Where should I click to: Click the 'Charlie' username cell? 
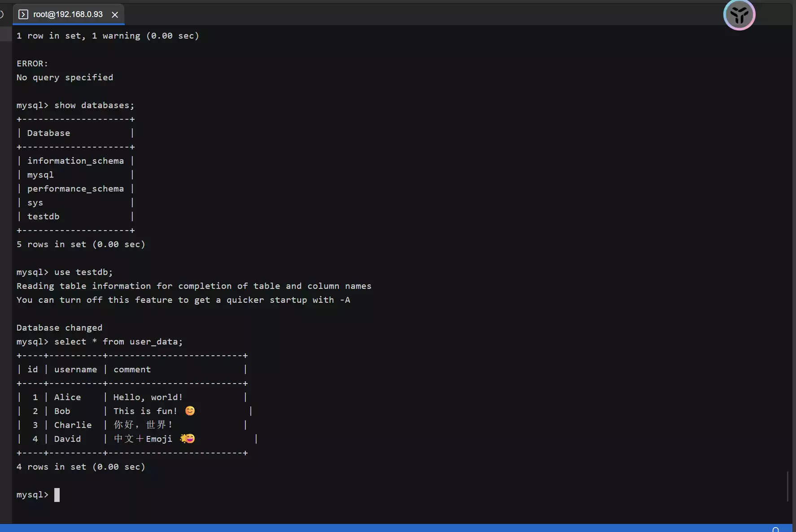[x=73, y=425]
